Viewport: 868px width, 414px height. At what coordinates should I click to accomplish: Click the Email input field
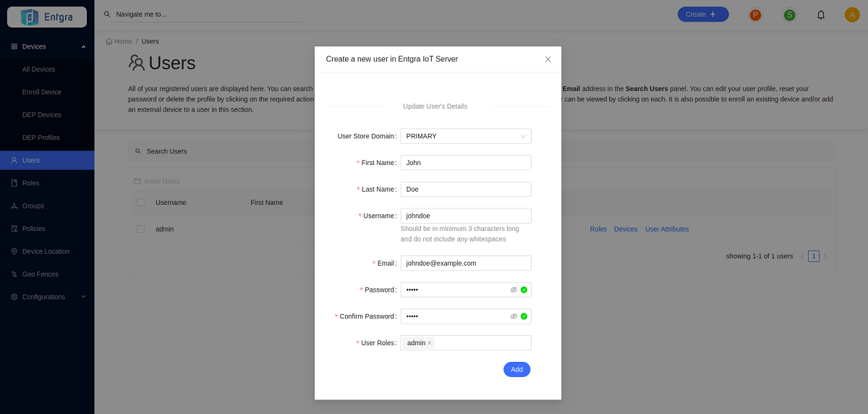point(466,263)
